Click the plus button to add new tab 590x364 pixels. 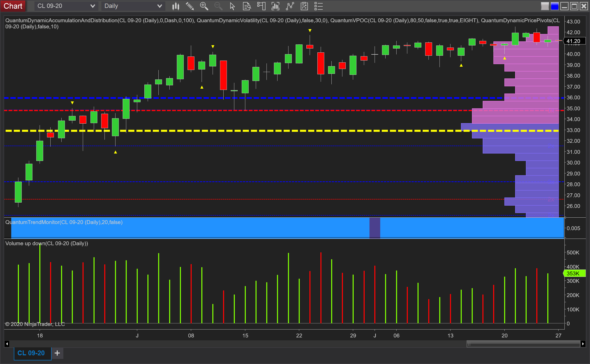pyautogui.click(x=57, y=353)
